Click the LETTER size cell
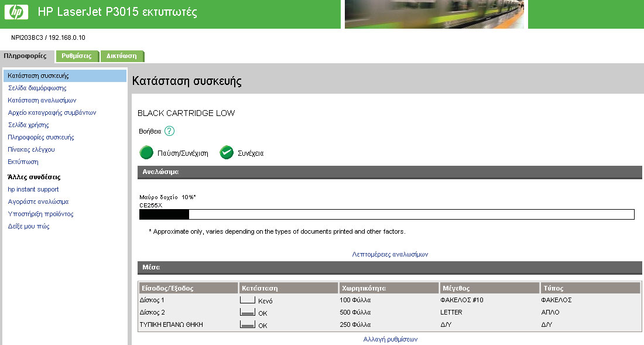This screenshot has height=345, width=644. (451, 312)
